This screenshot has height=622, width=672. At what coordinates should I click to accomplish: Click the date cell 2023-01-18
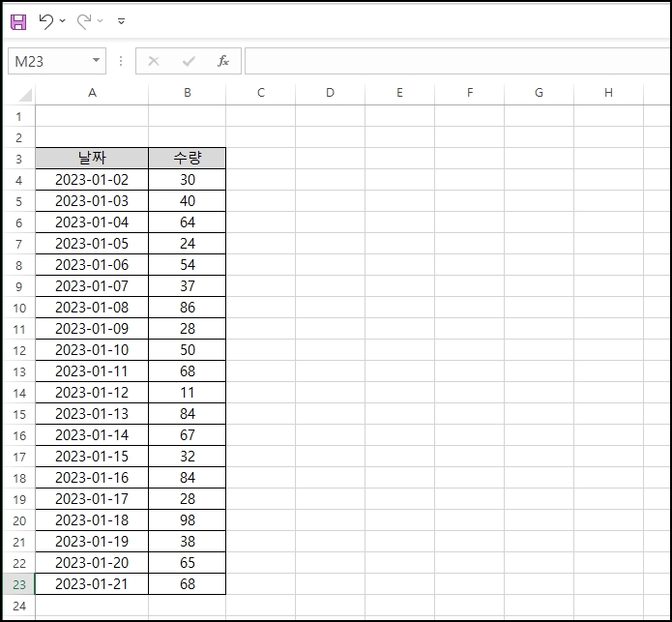[92, 520]
